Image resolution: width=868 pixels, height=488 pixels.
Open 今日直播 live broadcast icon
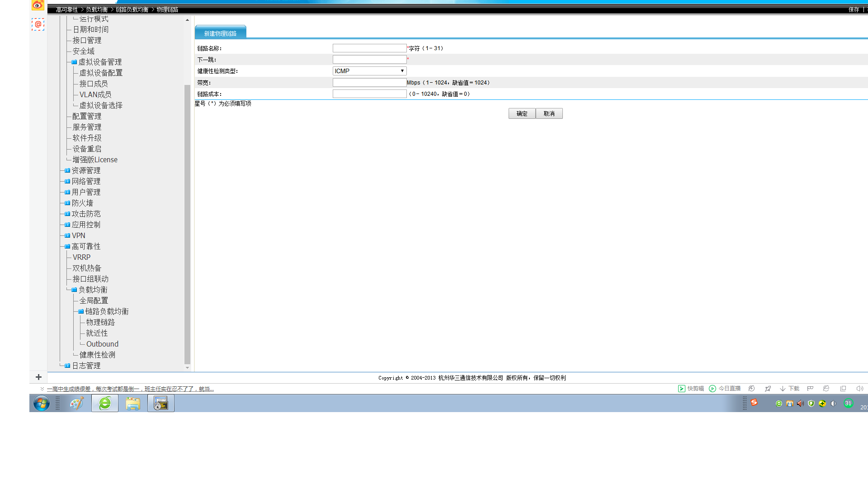(712, 389)
